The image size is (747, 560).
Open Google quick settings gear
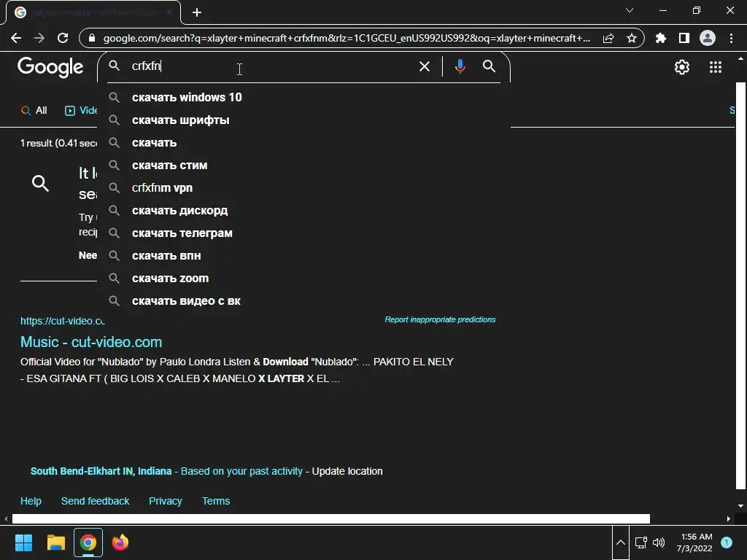tap(682, 67)
